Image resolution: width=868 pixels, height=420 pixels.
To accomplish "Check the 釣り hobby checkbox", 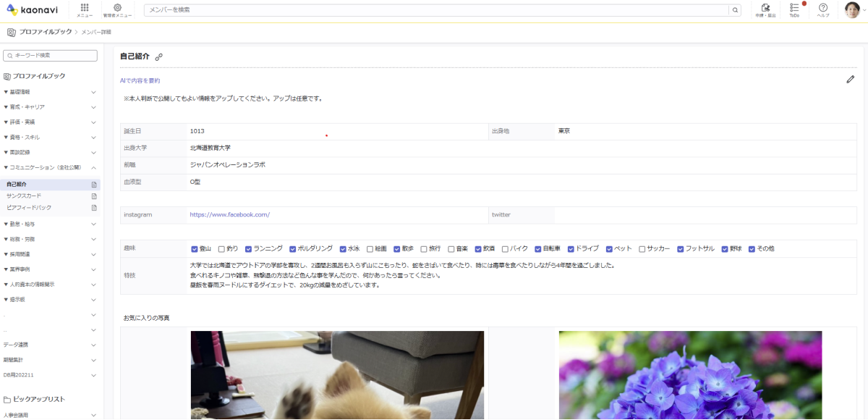I will 221,248.
